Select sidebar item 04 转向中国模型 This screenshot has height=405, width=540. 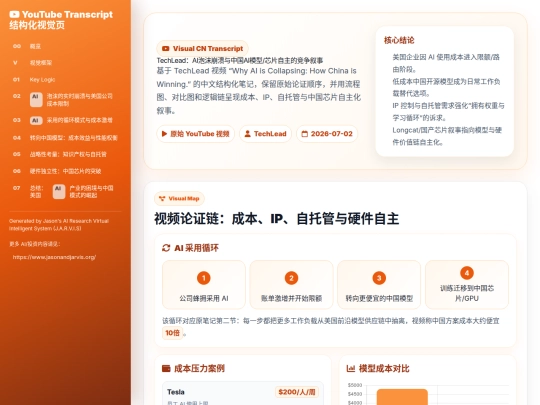(x=65, y=138)
